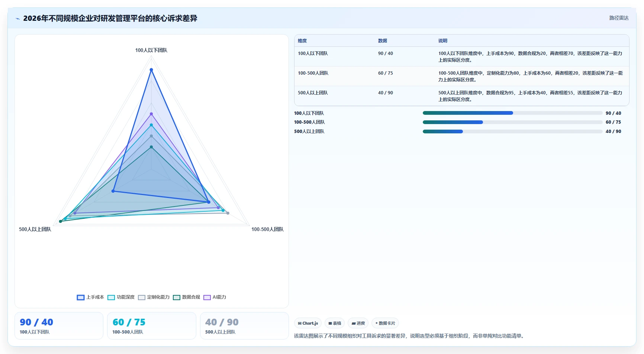Open the 90 / 40 data card
644x354 pixels.
point(59,326)
